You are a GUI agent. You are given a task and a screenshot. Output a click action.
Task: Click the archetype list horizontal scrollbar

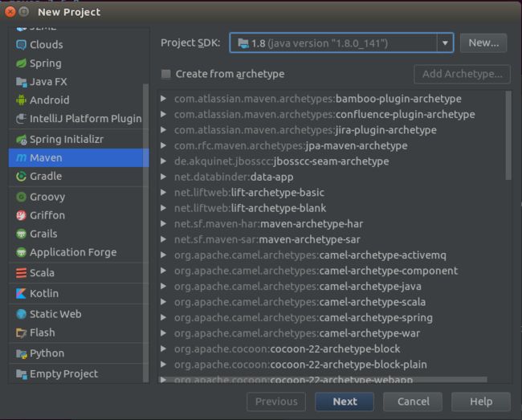[x=323, y=380]
